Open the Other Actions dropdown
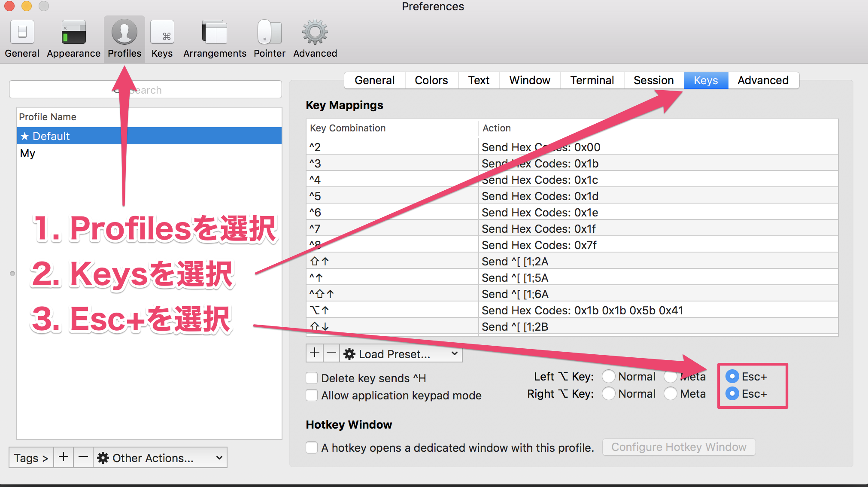This screenshot has width=868, height=487. coord(159,457)
